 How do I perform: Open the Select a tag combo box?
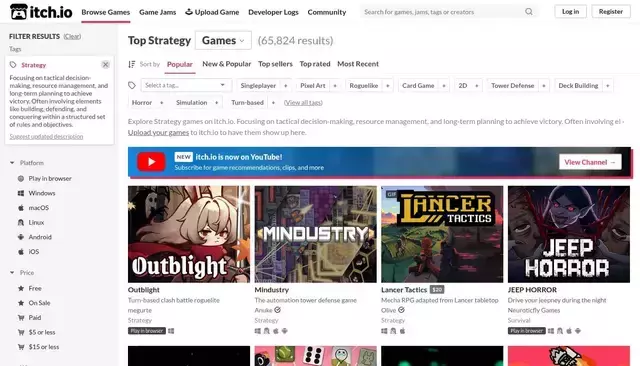186,85
